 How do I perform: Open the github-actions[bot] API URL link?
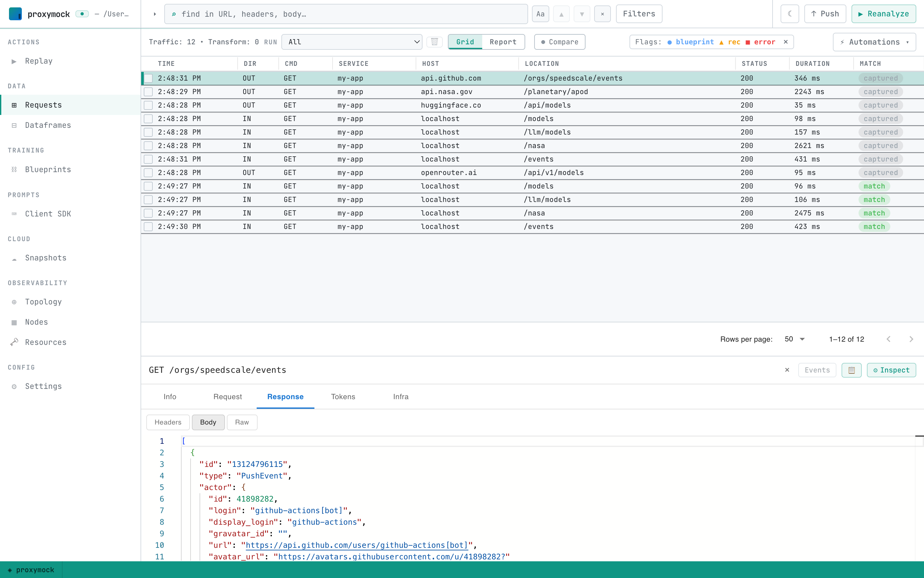coord(357,545)
